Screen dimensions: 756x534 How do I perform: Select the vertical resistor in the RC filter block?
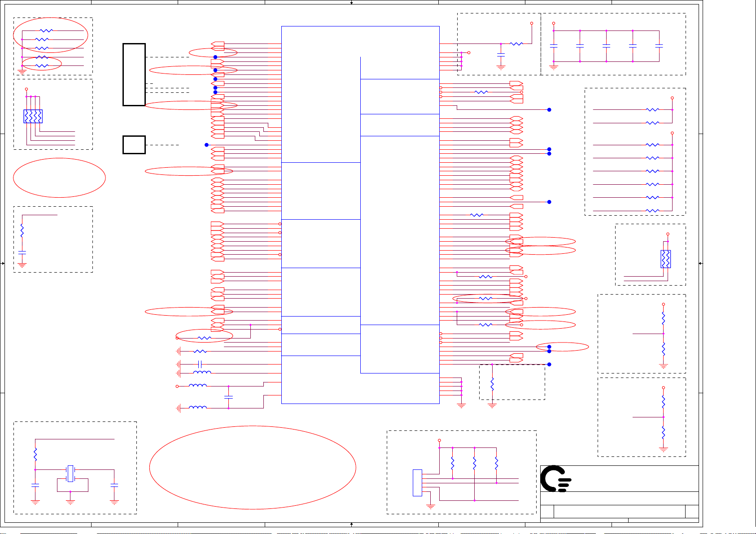coord(22,230)
